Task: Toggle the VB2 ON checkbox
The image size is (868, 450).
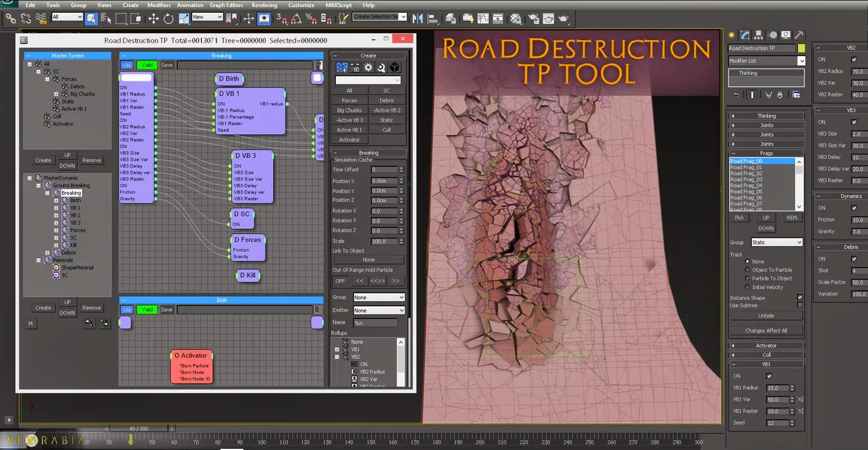Action: [x=853, y=59]
